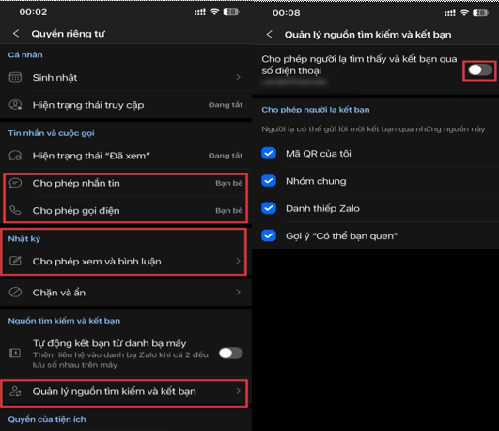Open Hiện trạng thái truy cập setting

point(126,105)
